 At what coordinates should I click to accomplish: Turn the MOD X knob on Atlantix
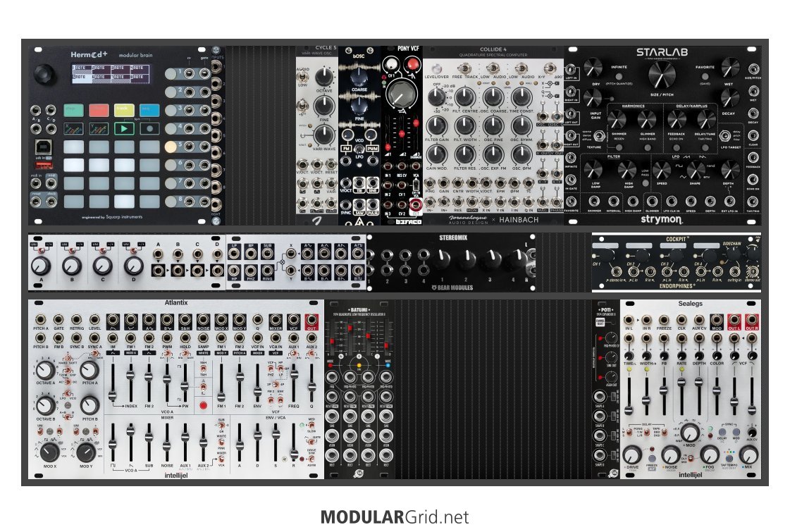coord(50,452)
